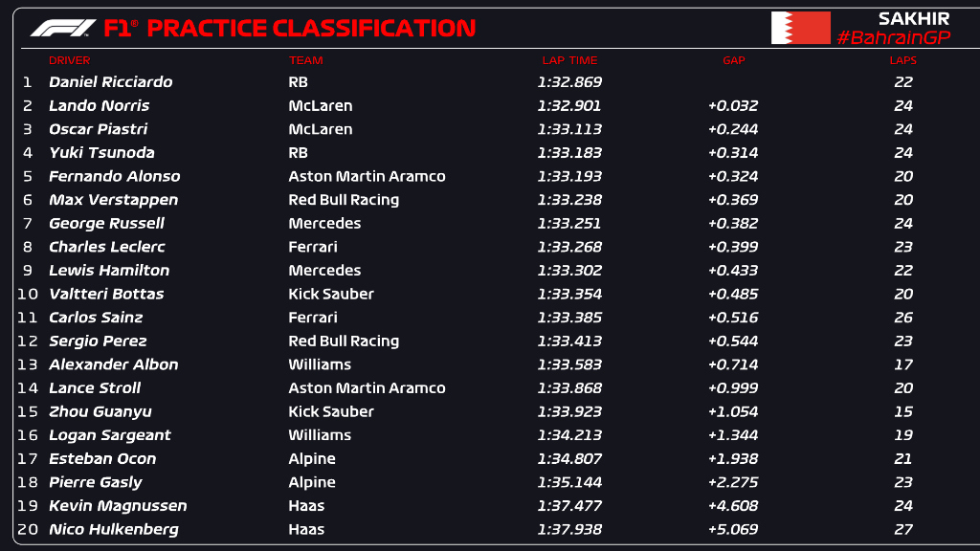This screenshot has width=980, height=551.
Task: Select the GAP column header
Action: [733, 60]
